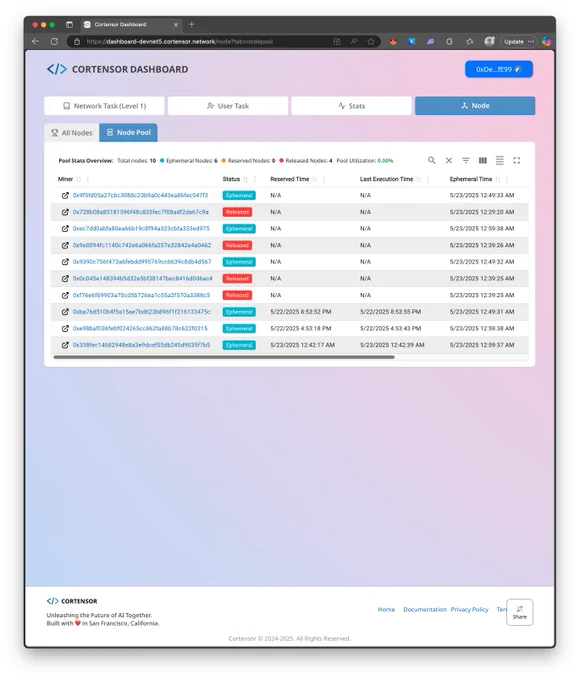The width and height of the screenshot is (580, 680).
Task: Open the browser profile avatar
Action: pyautogui.click(x=489, y=41)
